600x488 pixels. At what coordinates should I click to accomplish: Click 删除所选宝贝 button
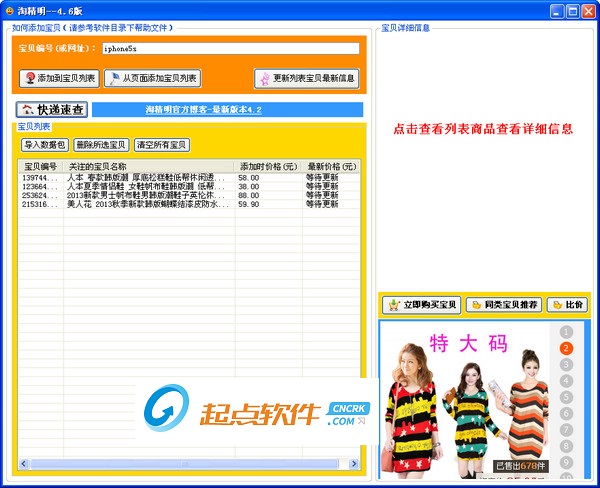point(101,145)
